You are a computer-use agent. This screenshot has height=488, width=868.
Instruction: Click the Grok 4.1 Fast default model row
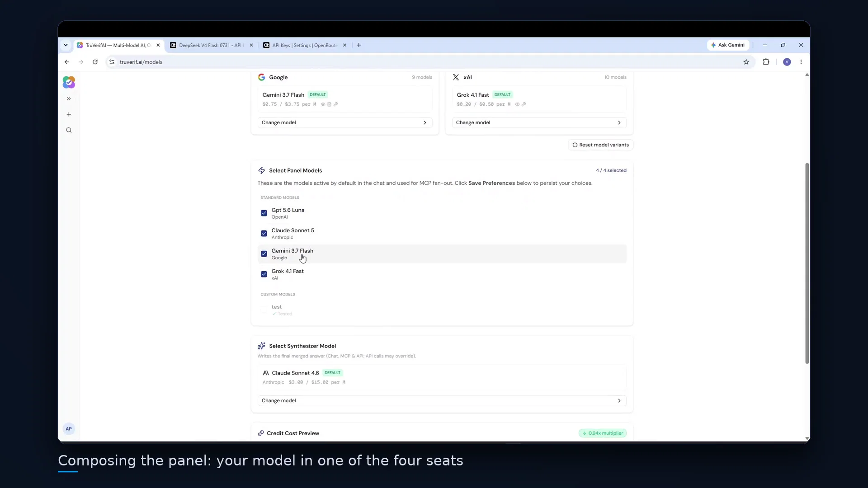click(539, 99)
